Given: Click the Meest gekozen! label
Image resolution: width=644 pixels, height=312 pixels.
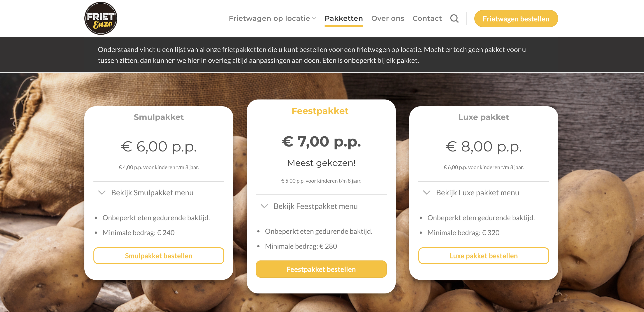Looking at the screenshot, I should pyautogui.click(x=321, y=163).
